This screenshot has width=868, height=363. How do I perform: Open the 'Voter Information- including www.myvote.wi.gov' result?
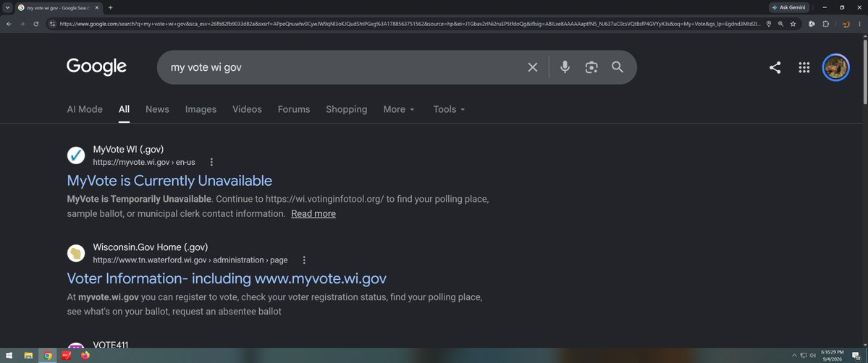point(227,278)
